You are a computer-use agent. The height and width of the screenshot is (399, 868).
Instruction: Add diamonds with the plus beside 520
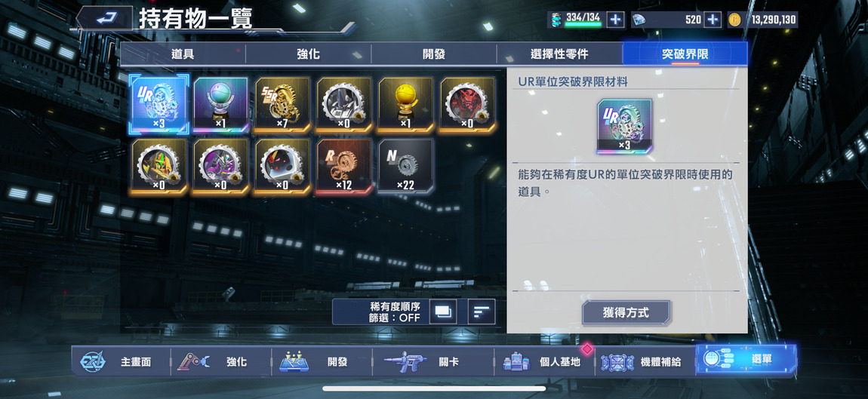click(713, 20)
